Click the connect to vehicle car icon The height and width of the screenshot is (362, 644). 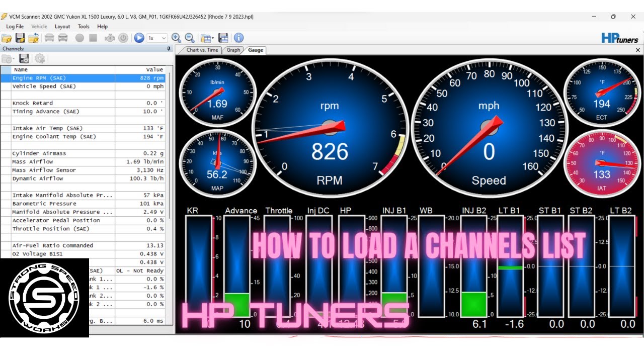coord(49,38)
